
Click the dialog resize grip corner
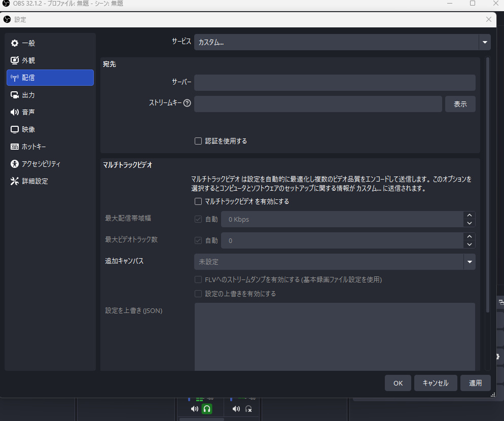click(493, 395)
